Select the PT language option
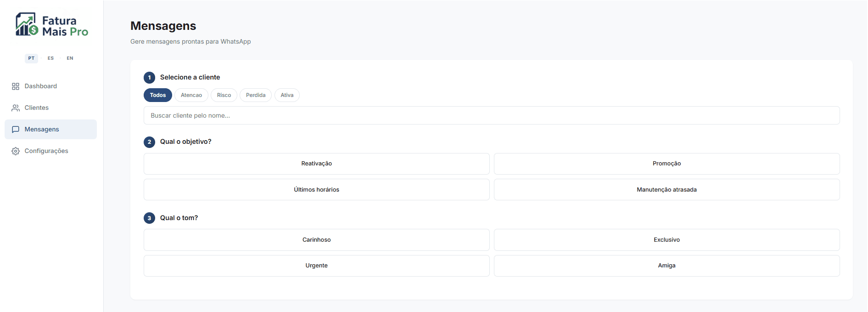 (x=31, y=58)
